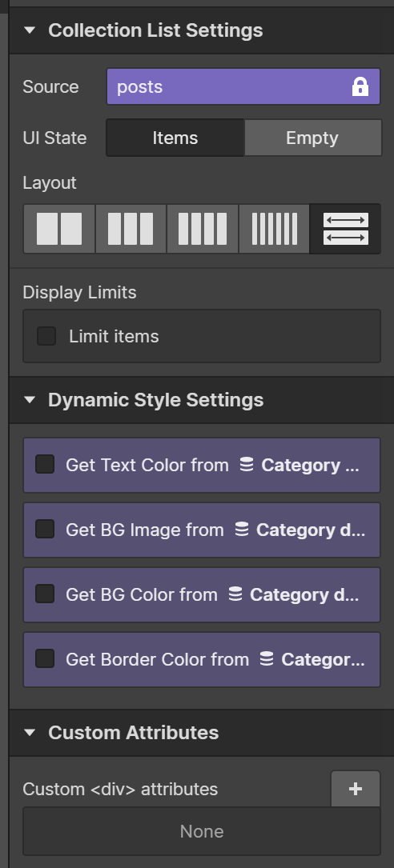Click the posts Source field
Viewport: 394px width, 868px height.
pos(243,86)
